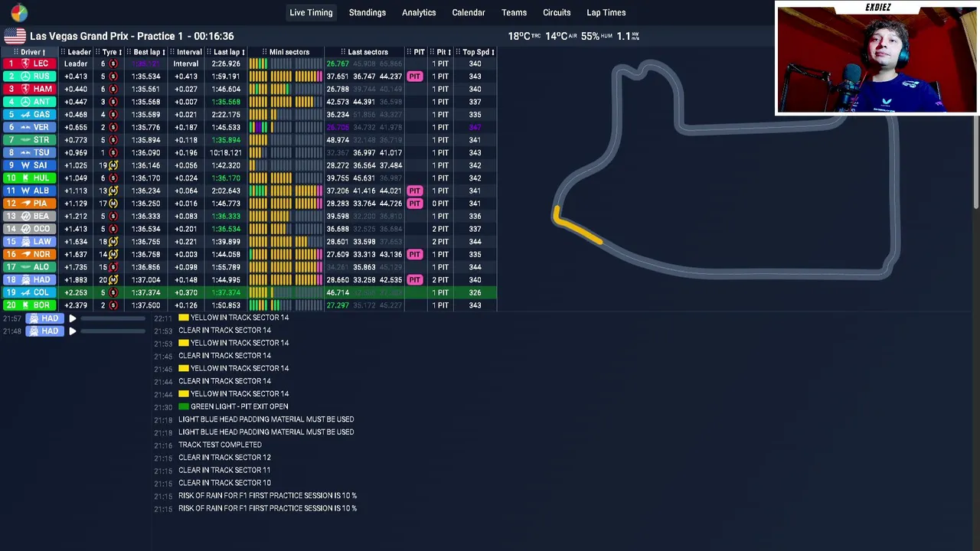Open the Analytics tab
The height and width of the screenshot is (551, 980).
419,12
